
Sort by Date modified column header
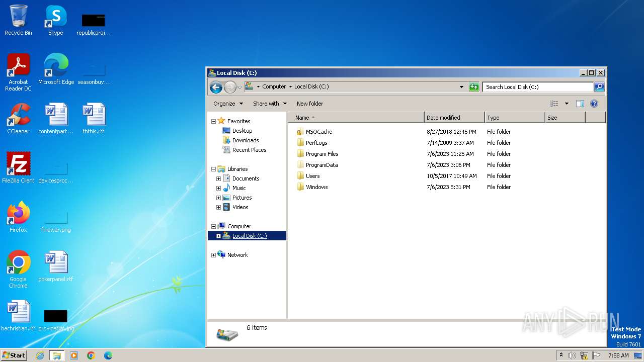pos(454,118)
